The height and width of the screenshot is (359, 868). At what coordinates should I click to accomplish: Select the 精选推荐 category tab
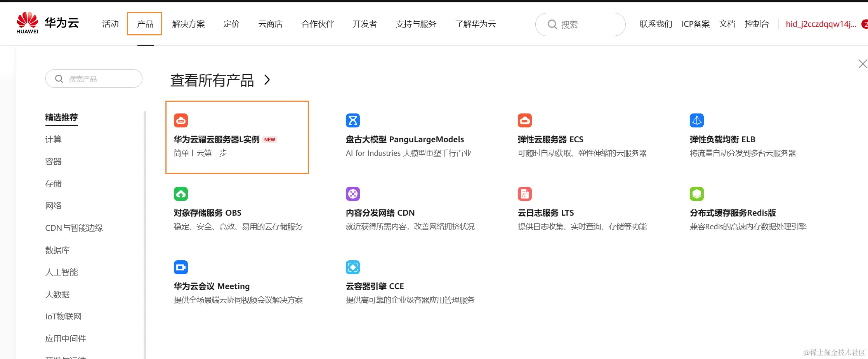click(61, 117)
